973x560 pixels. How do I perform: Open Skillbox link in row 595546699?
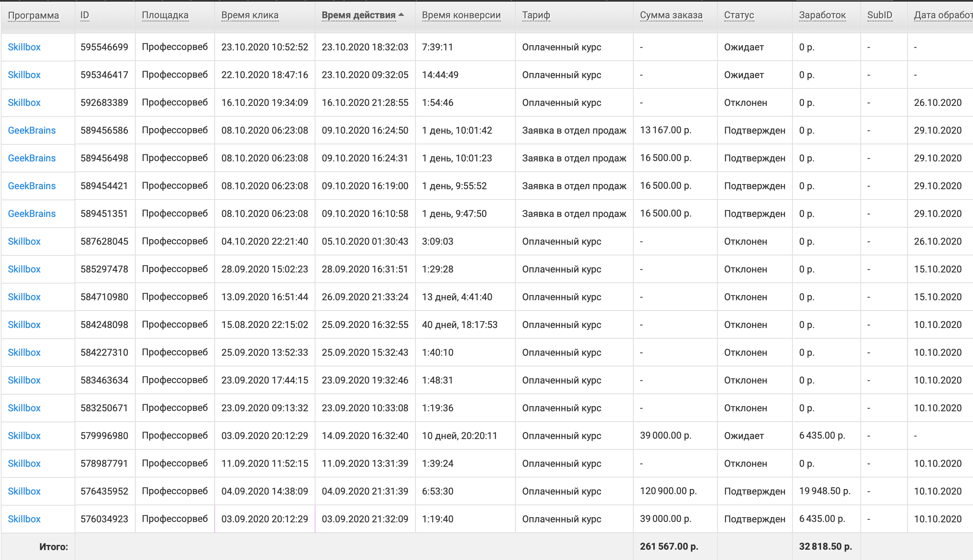[24, 47]
